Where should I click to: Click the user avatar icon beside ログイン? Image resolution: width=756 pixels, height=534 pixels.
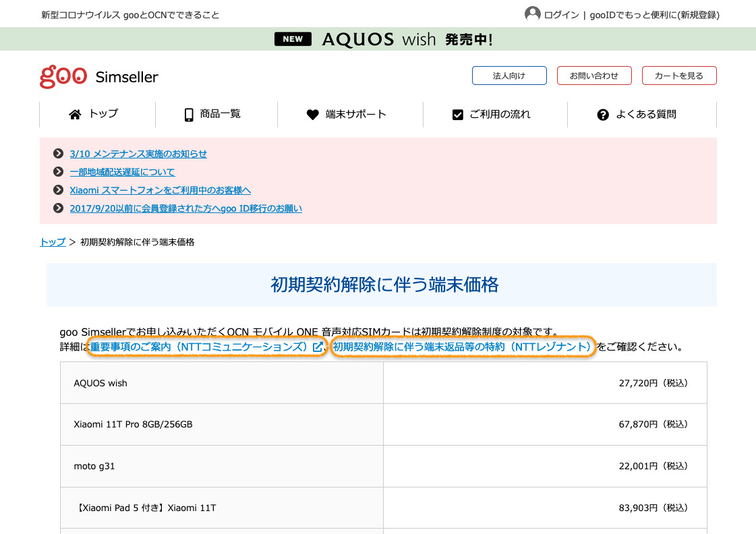532,14
